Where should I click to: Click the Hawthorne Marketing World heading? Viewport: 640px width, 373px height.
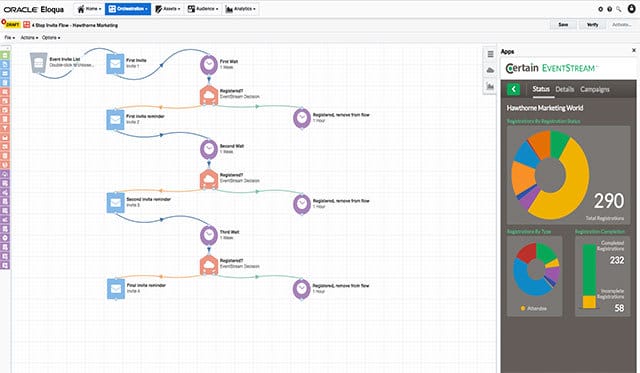(x=544, y=108)
